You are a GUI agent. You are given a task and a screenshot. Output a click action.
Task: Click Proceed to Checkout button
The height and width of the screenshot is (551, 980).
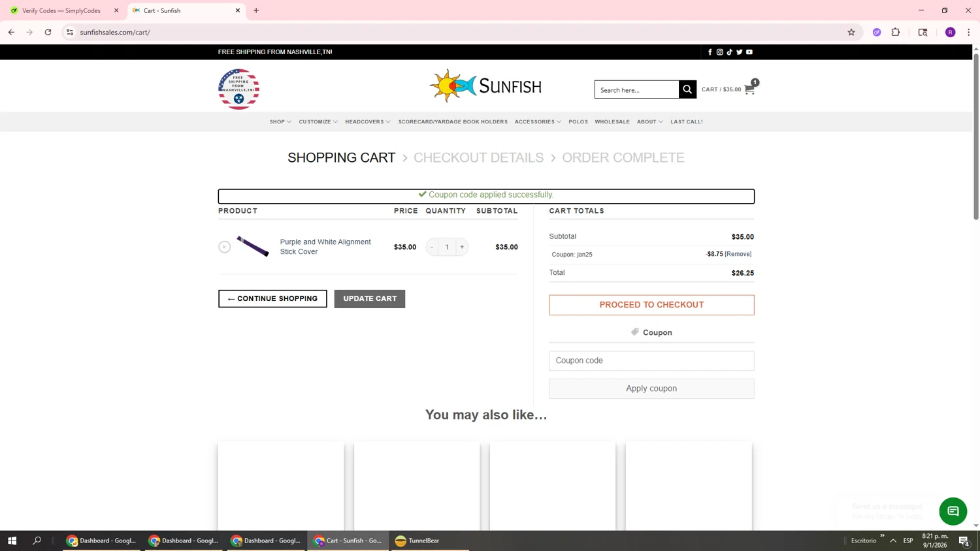point(651,305)
